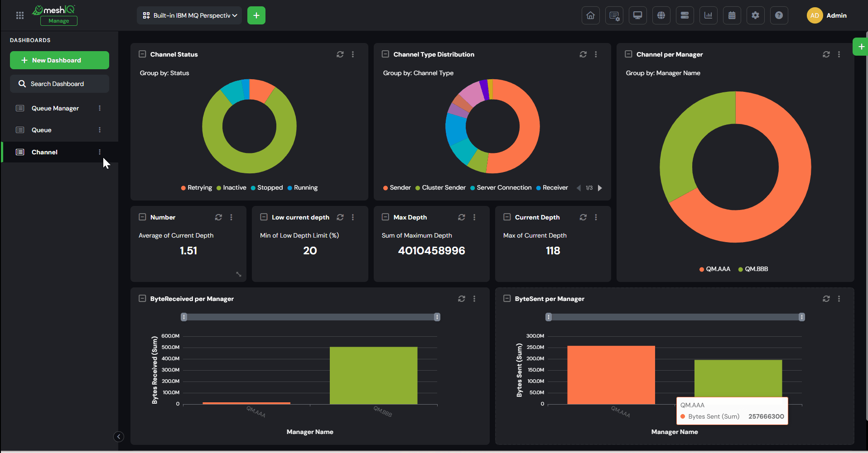The width and height of the screenshot is (868, 453).
Task: Click the New Dashboard button
Action: pyautogui.click(x=59, y=60)
